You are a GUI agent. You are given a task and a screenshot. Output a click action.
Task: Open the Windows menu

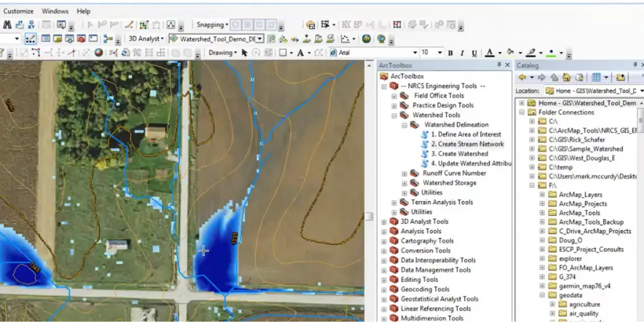click(x=55, y=11)
